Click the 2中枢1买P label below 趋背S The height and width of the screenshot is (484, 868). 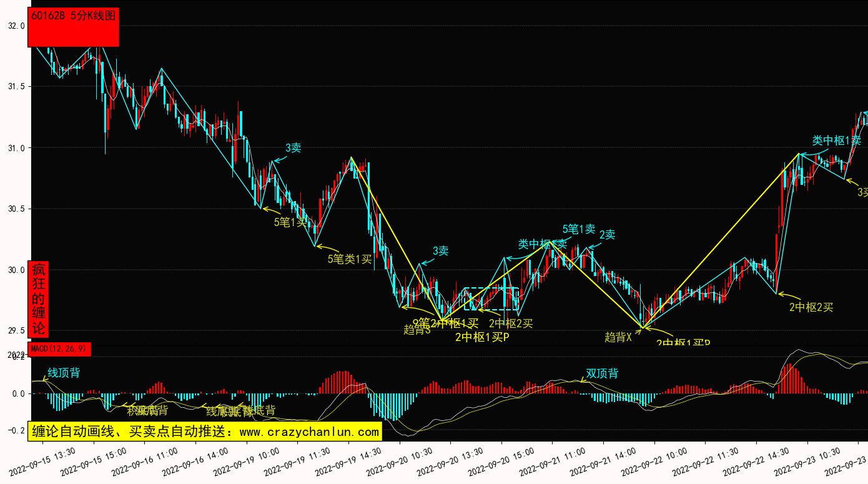(x=482, y=337)
